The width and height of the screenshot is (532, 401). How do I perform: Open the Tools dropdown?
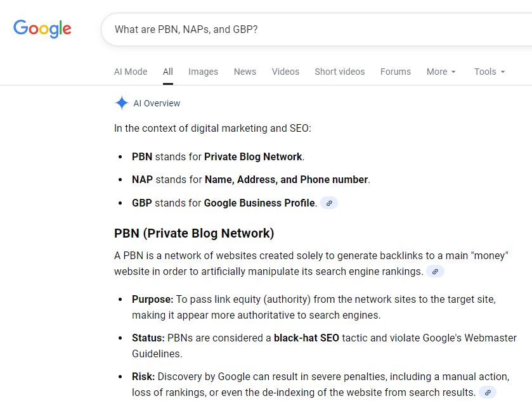coord(490,72)
